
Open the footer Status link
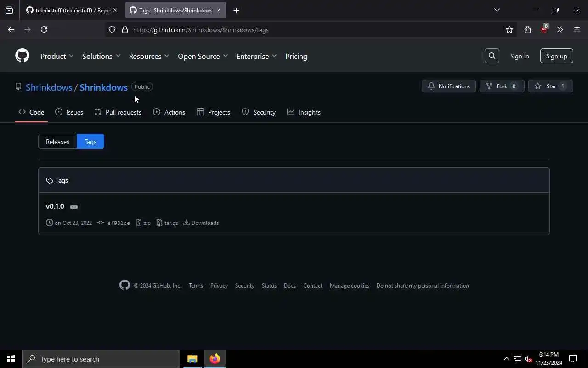point(269,286)
